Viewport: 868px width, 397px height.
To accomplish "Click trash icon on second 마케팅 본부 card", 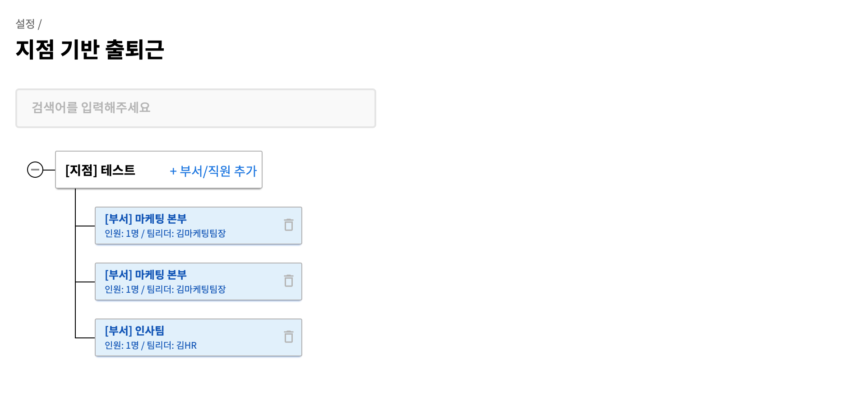I will (289, 281).
